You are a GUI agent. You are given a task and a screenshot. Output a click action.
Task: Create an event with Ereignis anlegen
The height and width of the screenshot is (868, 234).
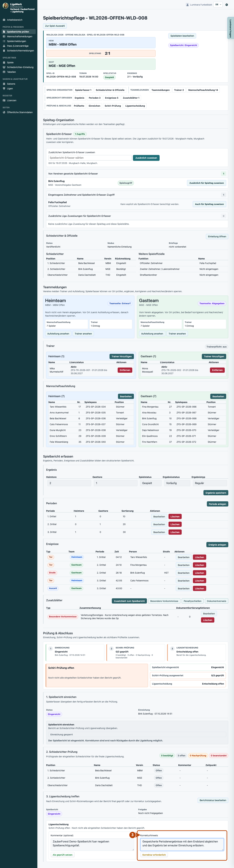(x=217, y=545)
